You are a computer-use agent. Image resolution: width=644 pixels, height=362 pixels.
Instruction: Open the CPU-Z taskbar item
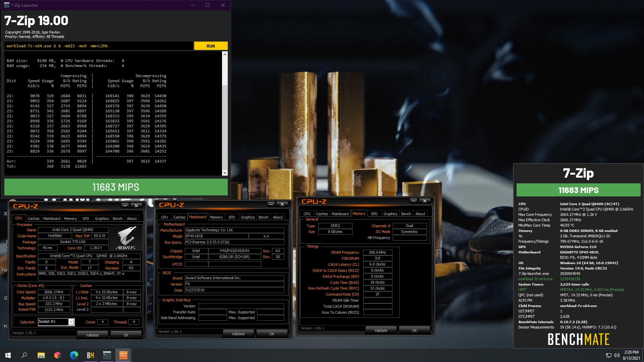[123, 355]
